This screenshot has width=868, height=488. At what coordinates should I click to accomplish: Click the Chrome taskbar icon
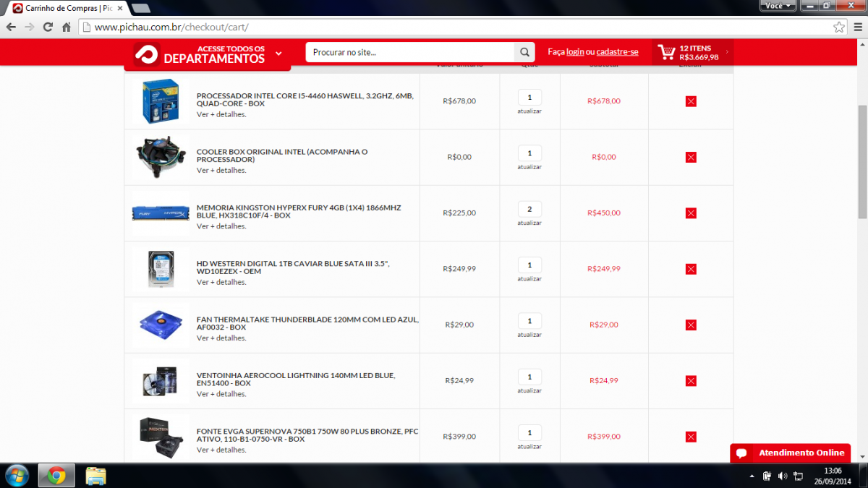coord(57,475)
